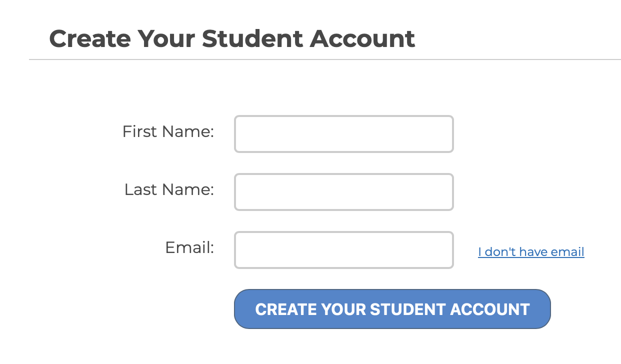Click the "Email:" label text
This screenshot has height=364, width=621.
tap(189, 247)
